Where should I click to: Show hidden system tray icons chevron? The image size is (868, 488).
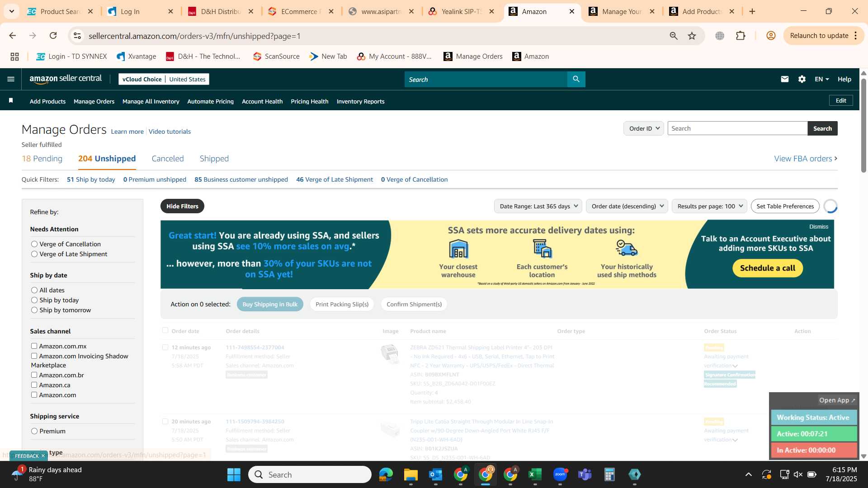pyautogui.click(x=749, y=474)
